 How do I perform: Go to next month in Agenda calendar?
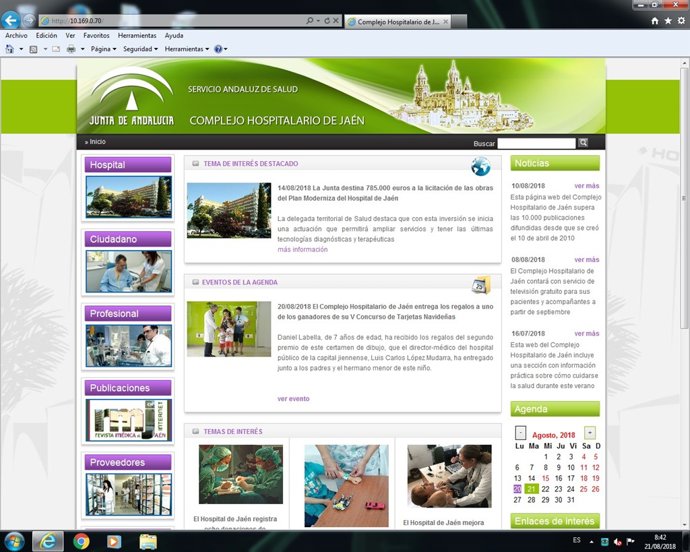590,432
